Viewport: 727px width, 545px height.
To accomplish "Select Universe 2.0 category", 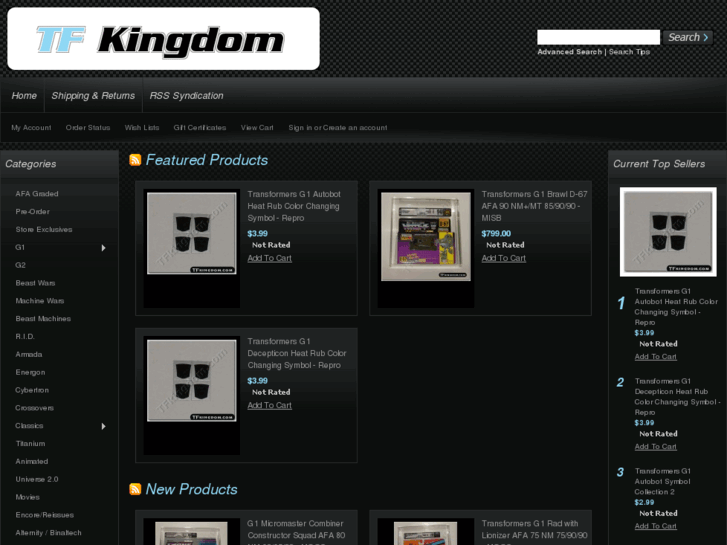I will point(37,480).
